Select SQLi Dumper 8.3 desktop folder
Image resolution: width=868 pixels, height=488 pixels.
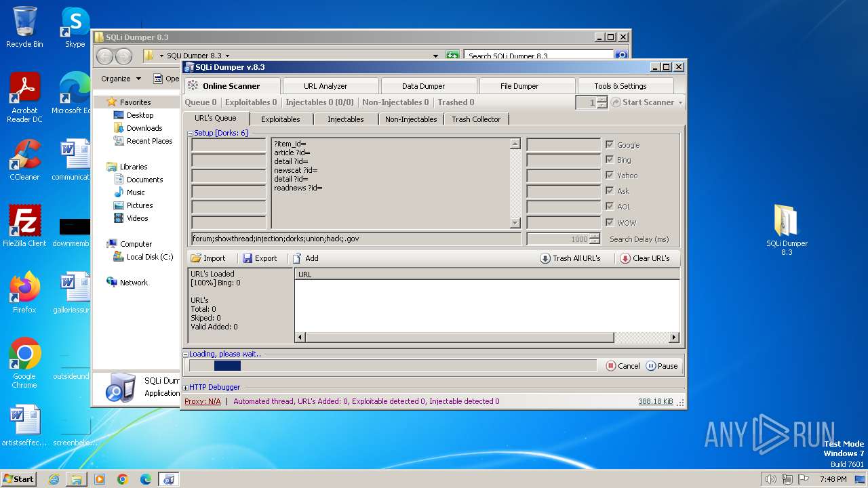click(787, 229)
